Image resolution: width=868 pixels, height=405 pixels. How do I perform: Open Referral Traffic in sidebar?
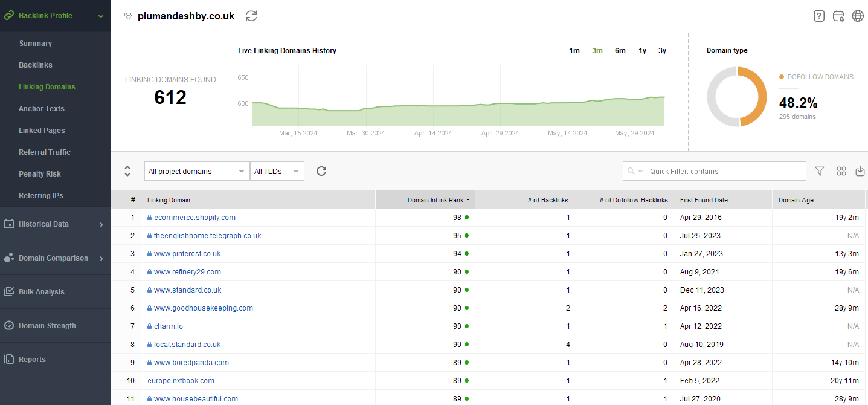coord(45,152)
